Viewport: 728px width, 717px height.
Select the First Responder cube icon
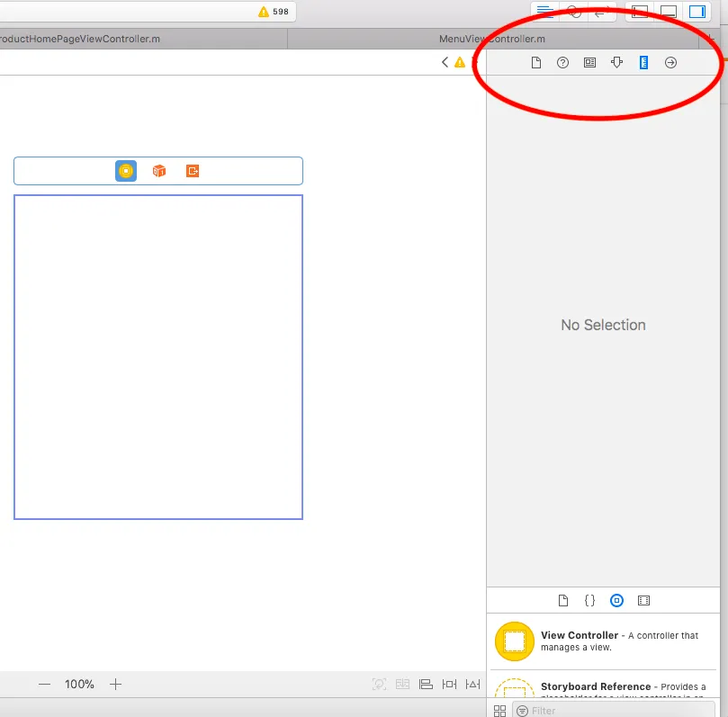159,171
